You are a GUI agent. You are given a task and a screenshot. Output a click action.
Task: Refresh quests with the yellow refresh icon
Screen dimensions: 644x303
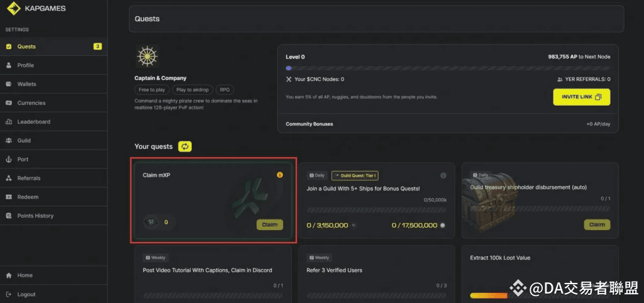click(185, 146)
